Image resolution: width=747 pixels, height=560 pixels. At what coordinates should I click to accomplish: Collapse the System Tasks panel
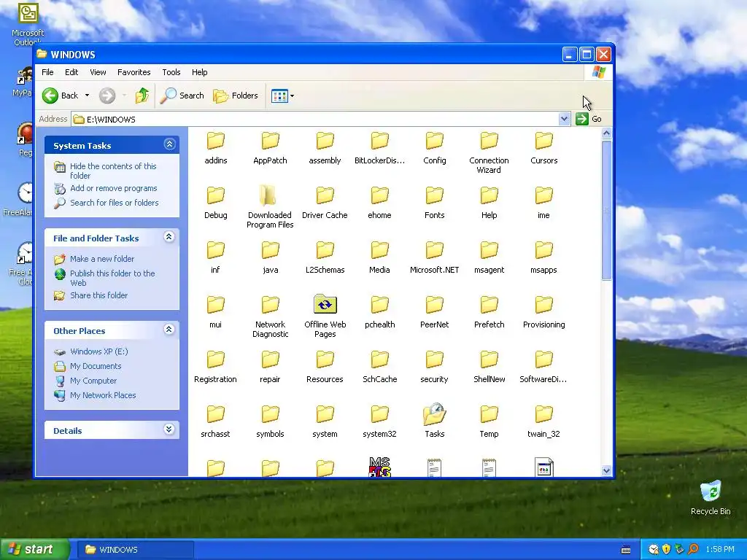point(169,144)
